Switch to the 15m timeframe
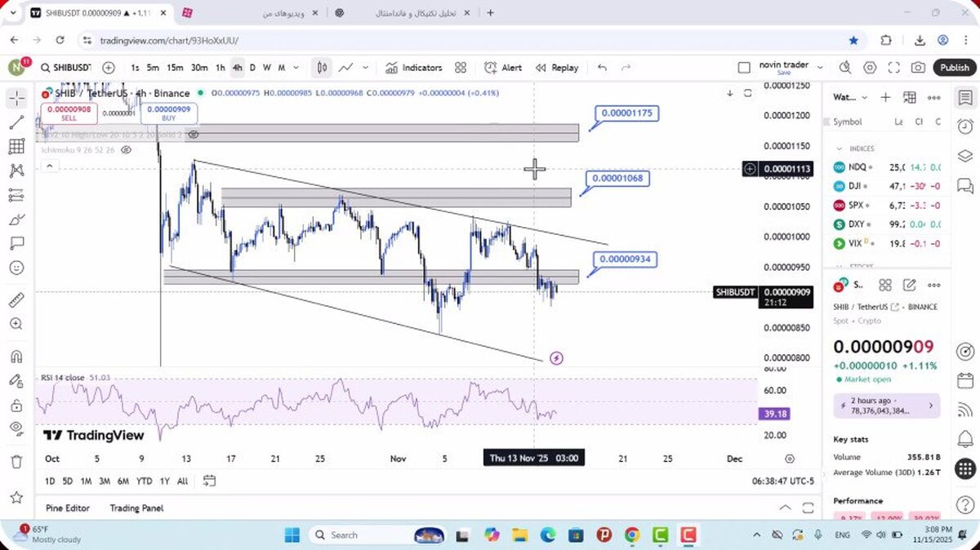980x550 pixels. [175, 68]
